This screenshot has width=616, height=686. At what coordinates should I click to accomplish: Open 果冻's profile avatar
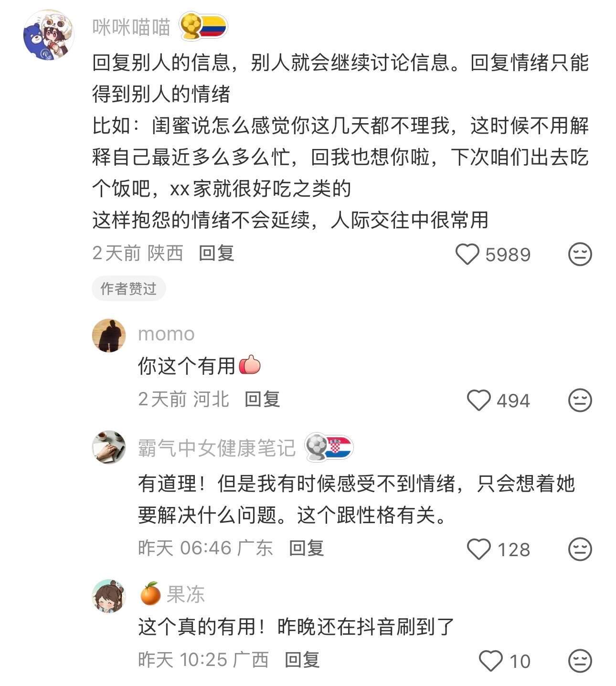[x=109, y=596]
